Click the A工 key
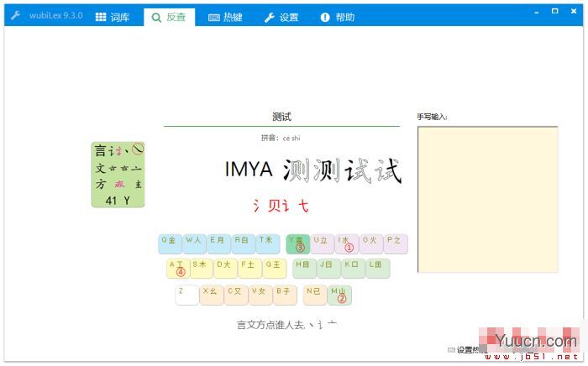 (178, 269)
